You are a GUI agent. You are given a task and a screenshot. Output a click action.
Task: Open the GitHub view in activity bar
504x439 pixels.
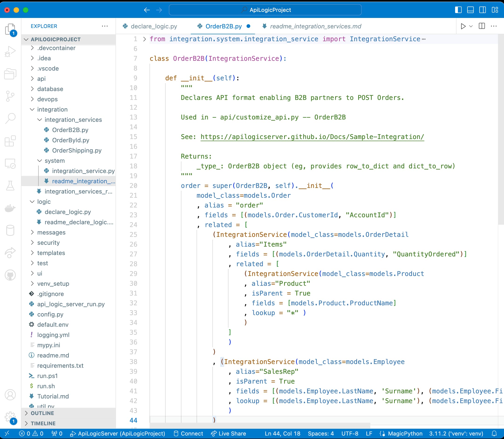[x=10, y=275]
